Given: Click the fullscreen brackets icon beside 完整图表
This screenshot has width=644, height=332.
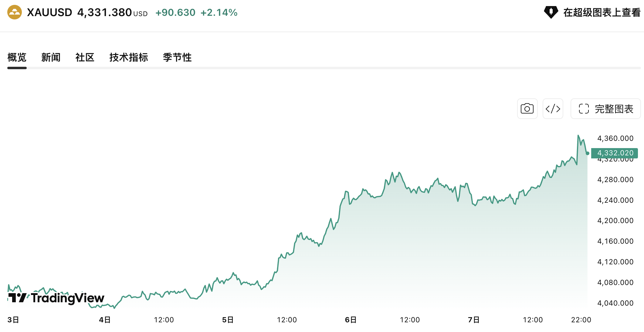Looking at the screenshot, I should [x=584, y=109].
